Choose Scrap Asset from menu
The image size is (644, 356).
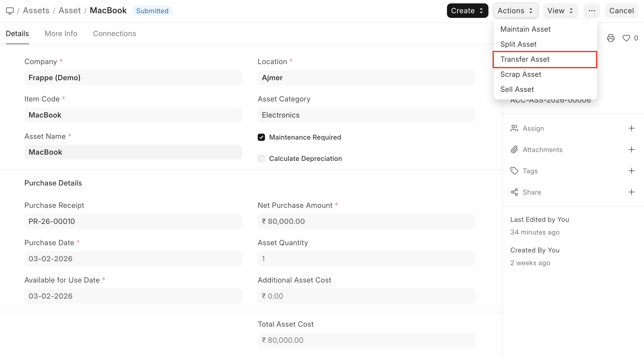545,74
